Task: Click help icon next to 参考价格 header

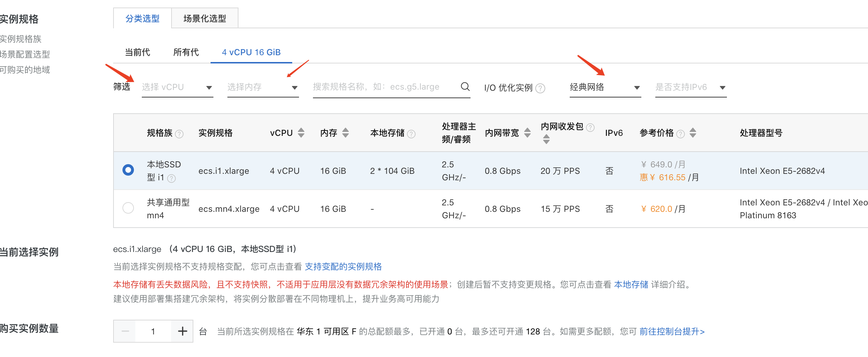Action: (680, 134)
